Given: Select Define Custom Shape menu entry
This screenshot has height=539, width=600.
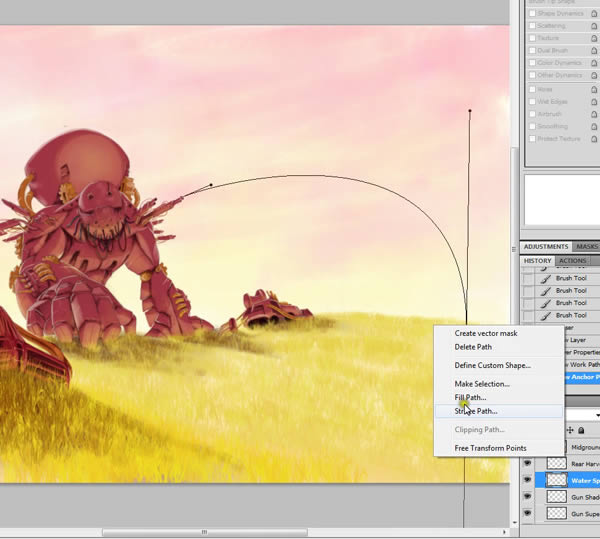Looking at the screenshot, I should coord(492,365).
